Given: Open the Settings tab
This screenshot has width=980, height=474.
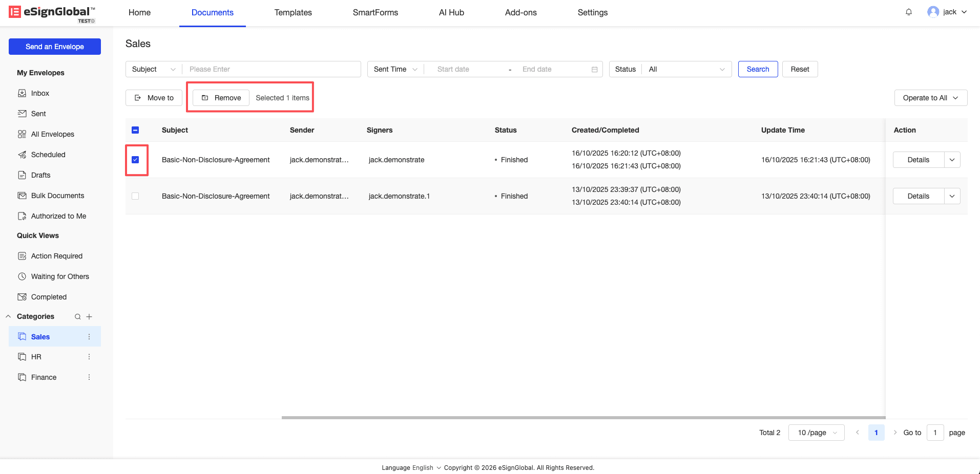Looking at the screenshot, I should (x=592, y=13).
